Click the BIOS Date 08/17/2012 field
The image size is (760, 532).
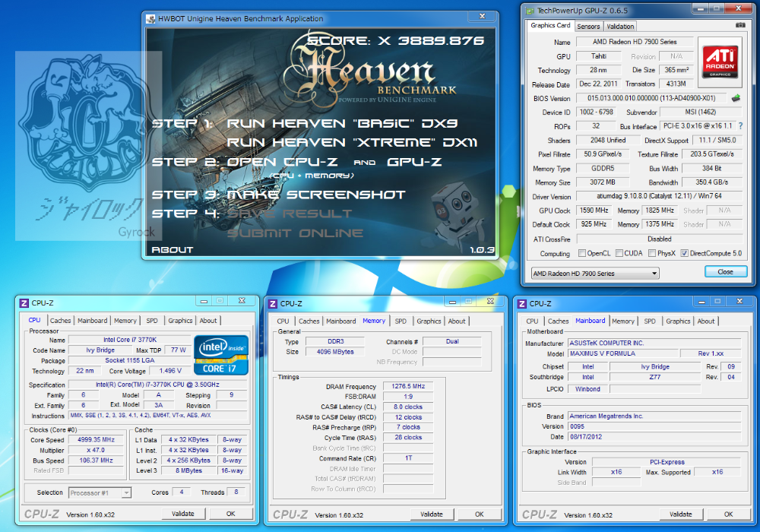coord(654,436)
